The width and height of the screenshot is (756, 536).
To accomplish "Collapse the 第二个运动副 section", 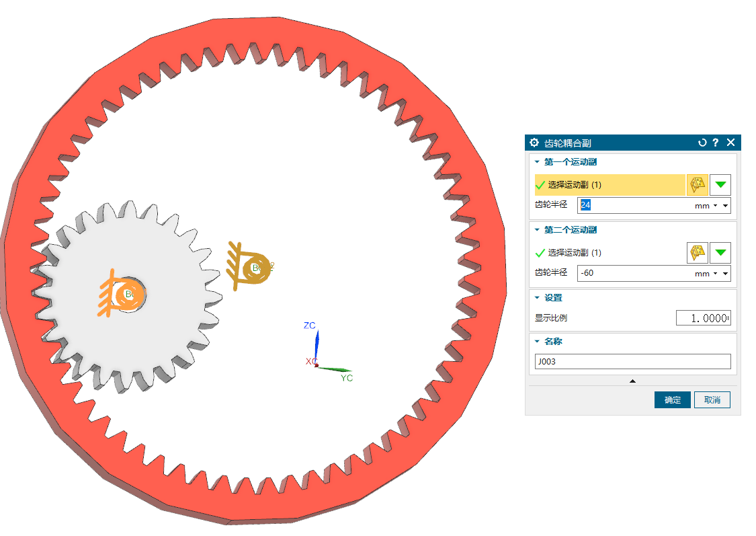I will point(536,230).
